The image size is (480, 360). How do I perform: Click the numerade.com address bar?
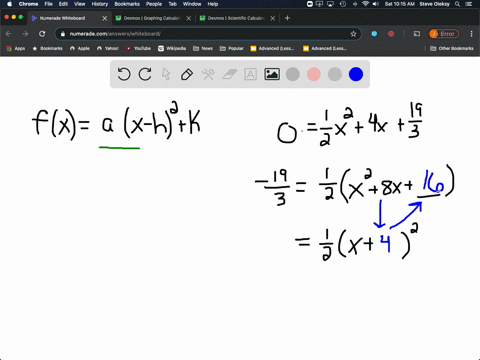click(207, 34)
